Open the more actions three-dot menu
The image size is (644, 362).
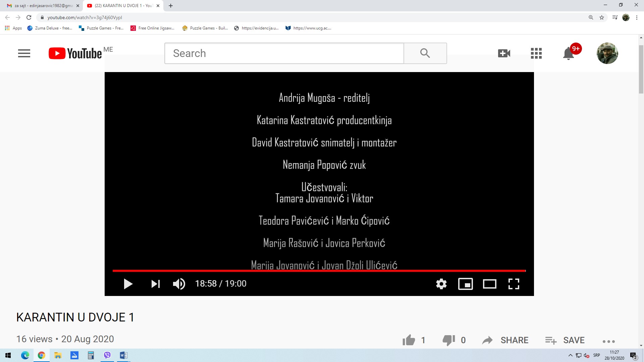pos(609,342)
